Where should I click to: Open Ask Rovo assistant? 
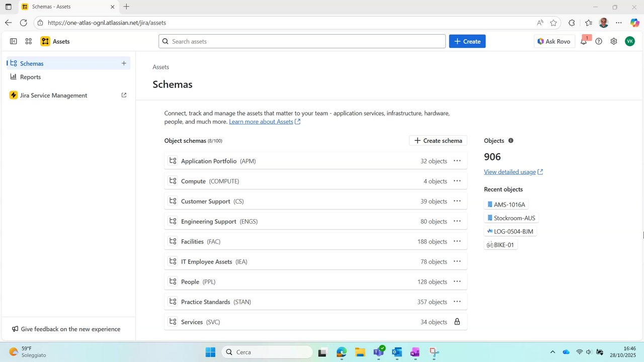click(554, 41)
